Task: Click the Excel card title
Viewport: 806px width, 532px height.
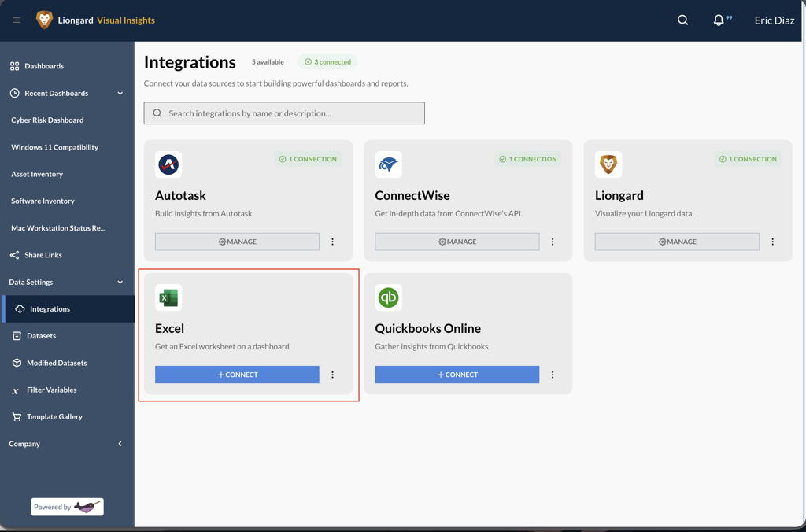Action: [x=170, y=328]
